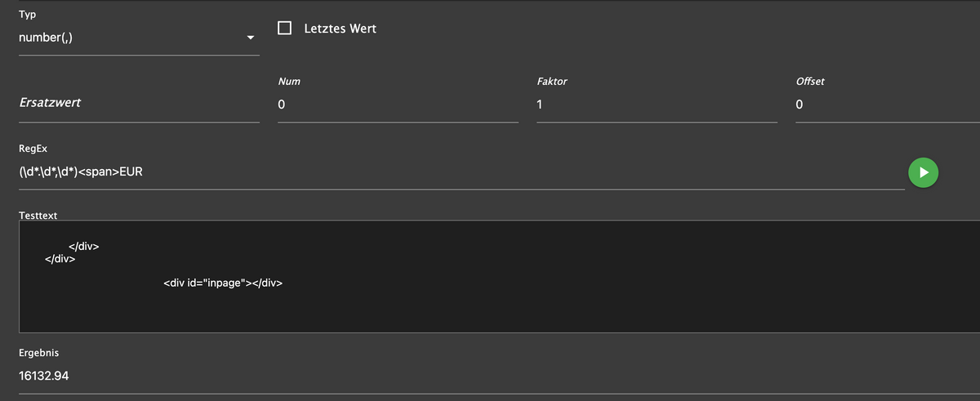
Task: Click the Offset input field
Action: point(886,105)
